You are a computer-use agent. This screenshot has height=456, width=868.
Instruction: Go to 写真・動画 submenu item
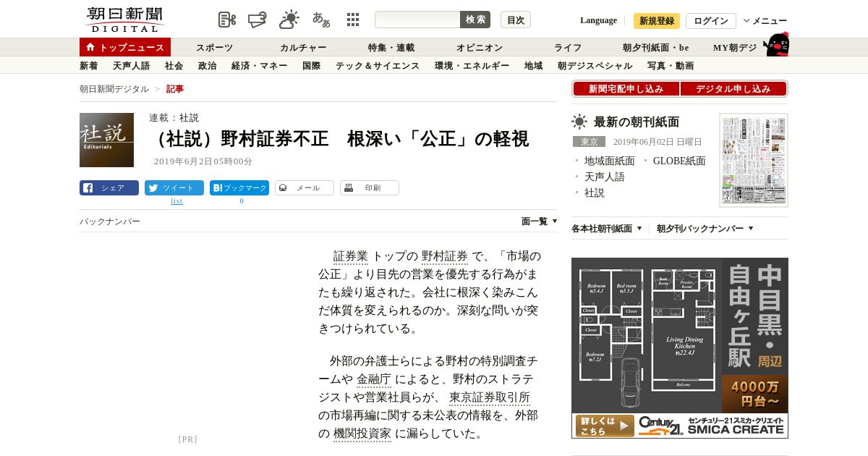coord(671,66)
